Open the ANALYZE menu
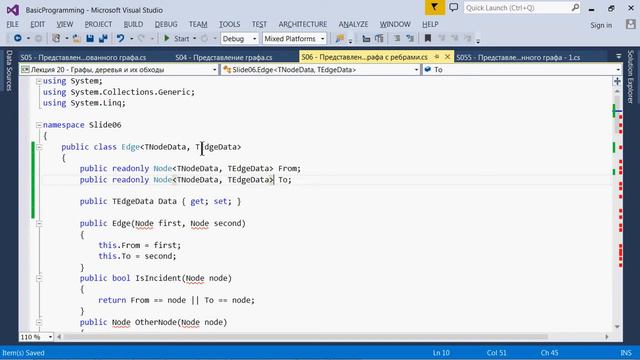The height and width of the screenshot is (360, 640). [353, 24]
